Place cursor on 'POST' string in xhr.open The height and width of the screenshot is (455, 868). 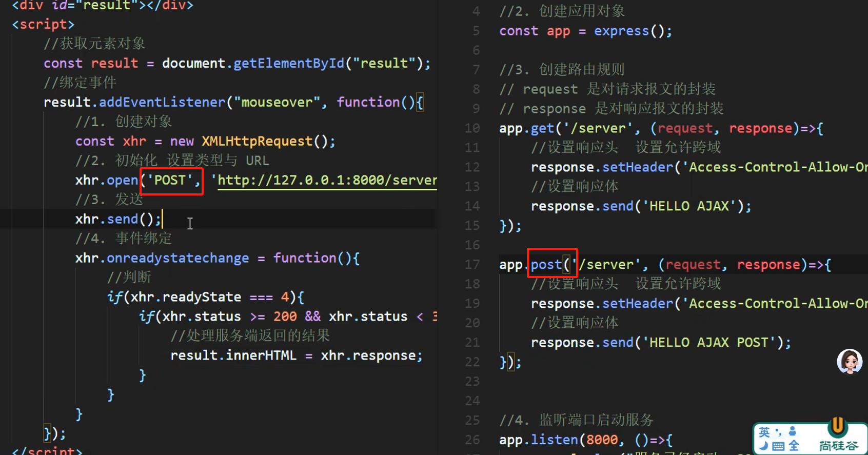coord(170,180)
